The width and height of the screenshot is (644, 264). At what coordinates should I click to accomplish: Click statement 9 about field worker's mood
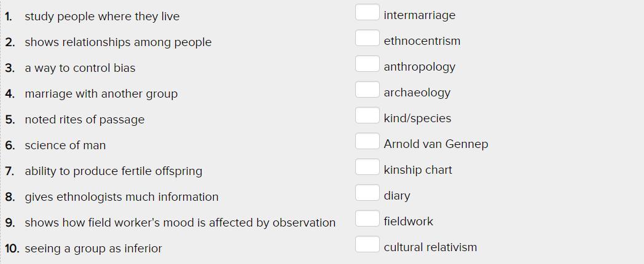[180, 223]
